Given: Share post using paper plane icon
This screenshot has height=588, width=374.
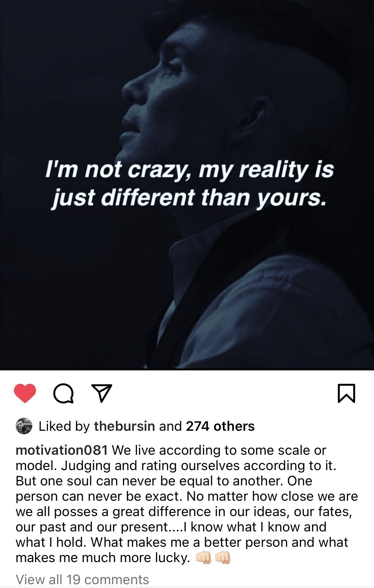Looking at the screenshot, I should pos(102,393).
